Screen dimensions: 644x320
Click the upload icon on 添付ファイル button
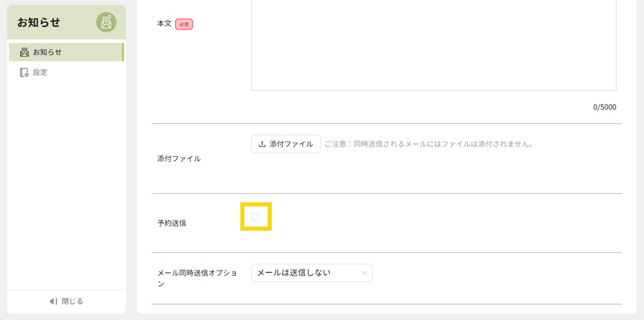tap(263, 144)
